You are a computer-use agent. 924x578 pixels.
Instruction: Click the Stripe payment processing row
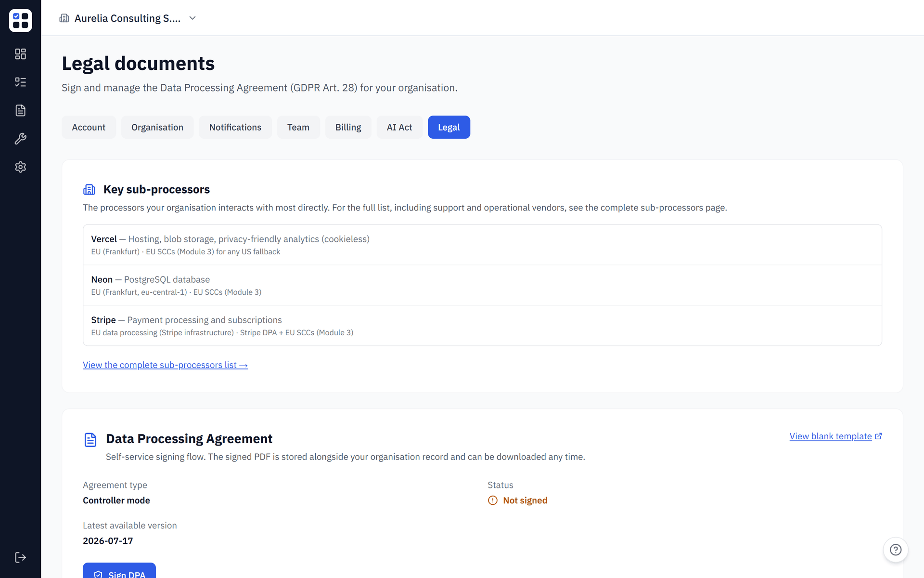(x=482, y=326)
